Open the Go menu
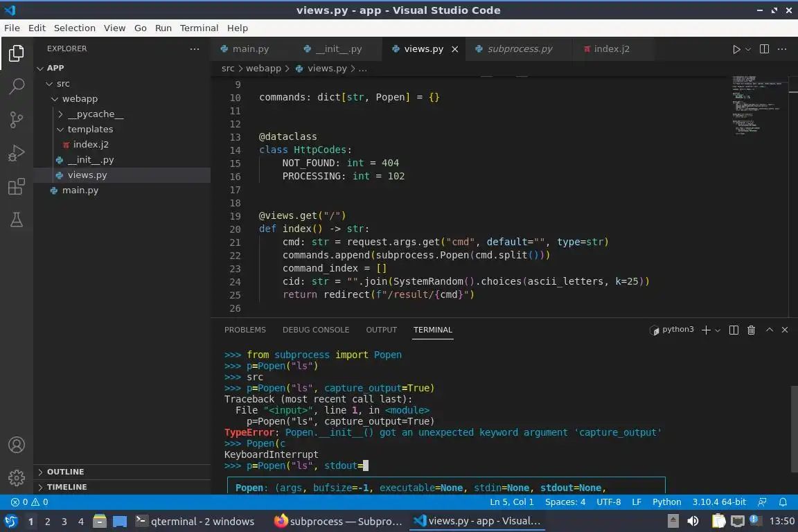This screenshot has width=798, height=532. coord(141,28)
